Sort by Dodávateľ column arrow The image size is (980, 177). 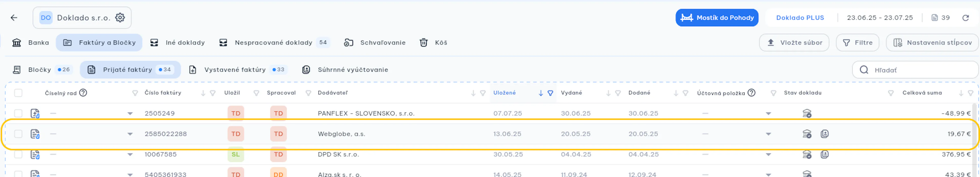tap(473, 93)
